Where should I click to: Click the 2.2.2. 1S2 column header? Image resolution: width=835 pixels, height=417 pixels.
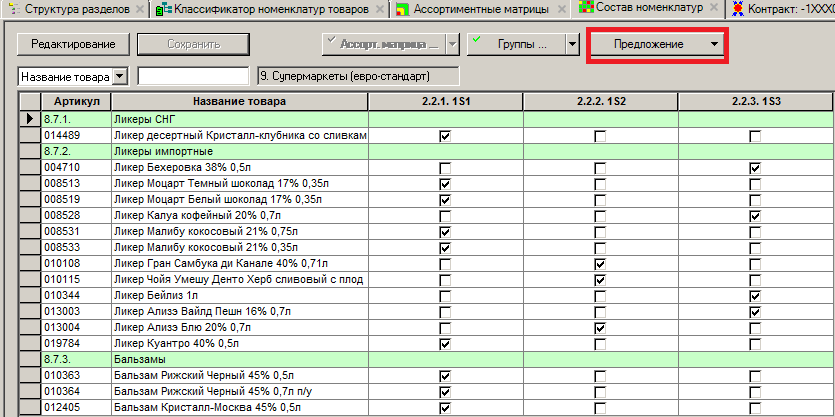(x=600, y=102)
